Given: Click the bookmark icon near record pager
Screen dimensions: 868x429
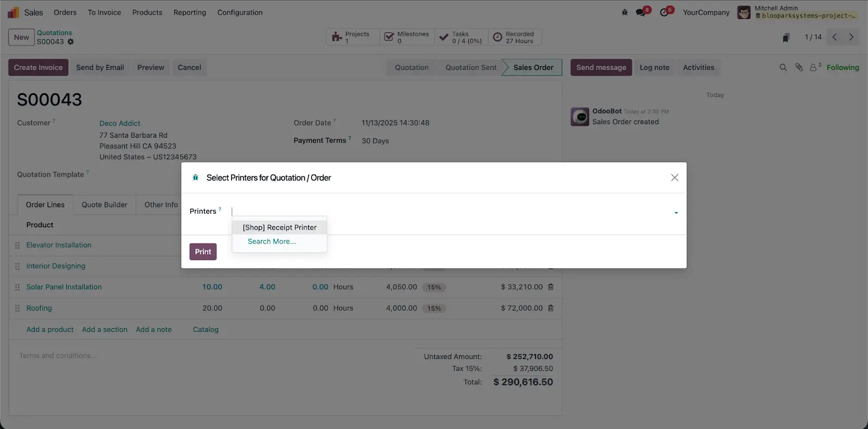Looking at the screenshot, I should (786, 37).
